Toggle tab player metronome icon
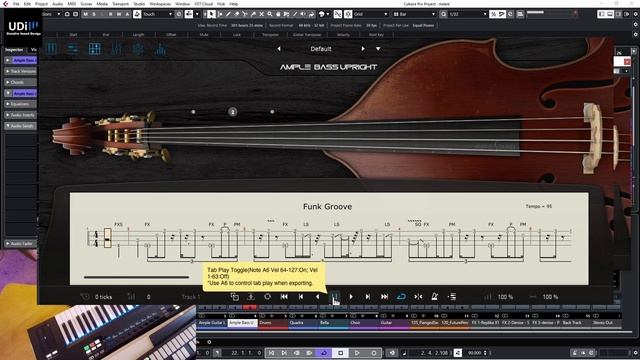 pos(435,297)
